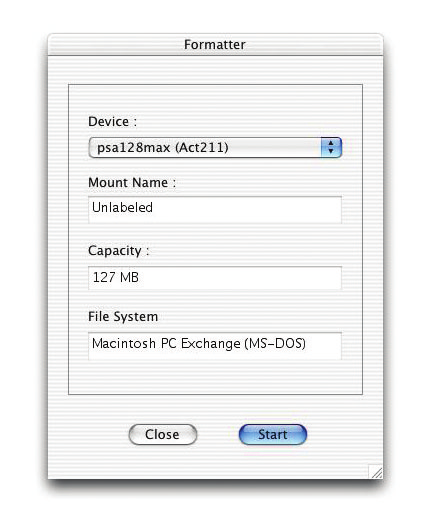
Task: Click the "psa128max" text in the Device selector
Action: (x=134, y=147)
